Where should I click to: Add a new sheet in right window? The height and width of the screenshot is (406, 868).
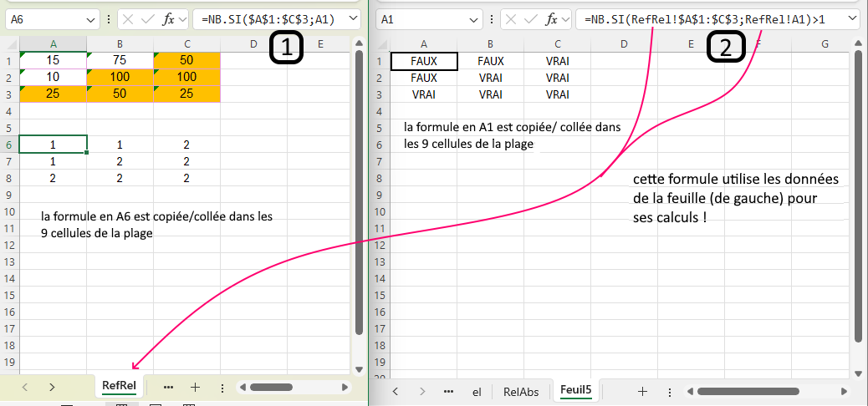(x=642, y=391)
